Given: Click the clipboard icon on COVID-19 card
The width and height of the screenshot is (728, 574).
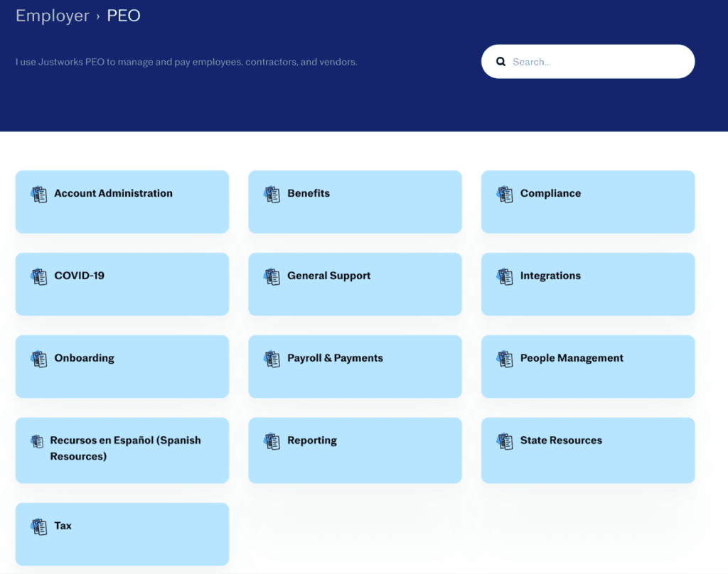Looking at the screenshot, I should [x=39, y=275].
